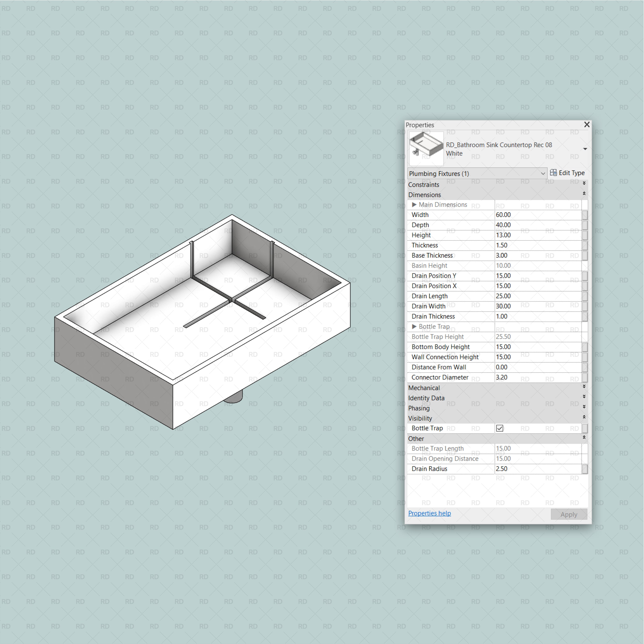Collapse the Dimensions section
644x644 pixels.
(x=584, y=193)
